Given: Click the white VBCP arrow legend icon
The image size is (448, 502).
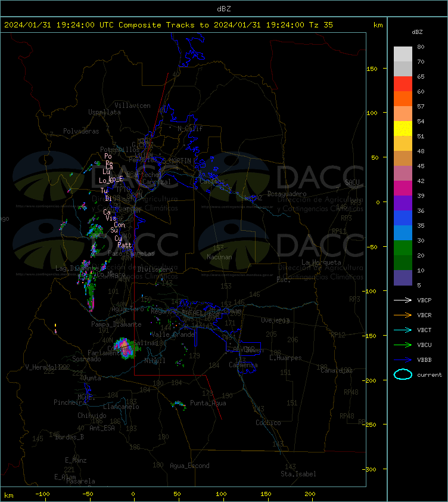Looking at the screenshot, I should (x=403, y=300).
